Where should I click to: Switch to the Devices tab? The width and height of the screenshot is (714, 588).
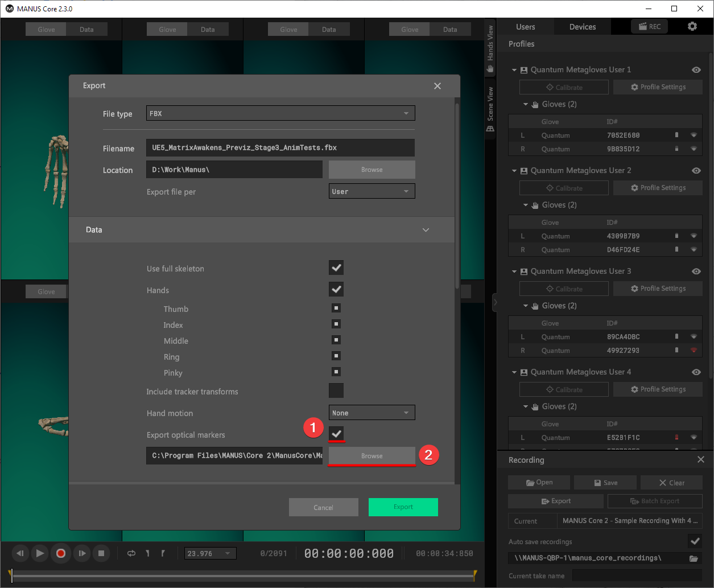click(x=581, y=26)
